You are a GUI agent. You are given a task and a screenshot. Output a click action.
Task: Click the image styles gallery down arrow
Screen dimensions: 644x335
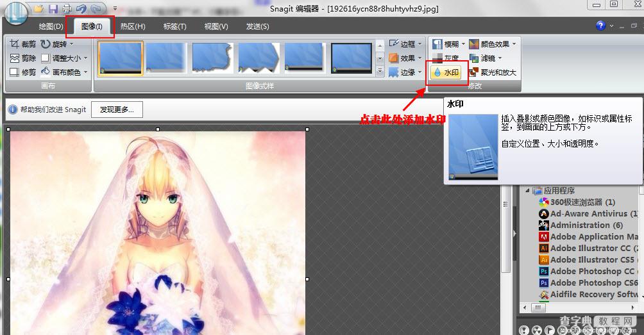380,59
